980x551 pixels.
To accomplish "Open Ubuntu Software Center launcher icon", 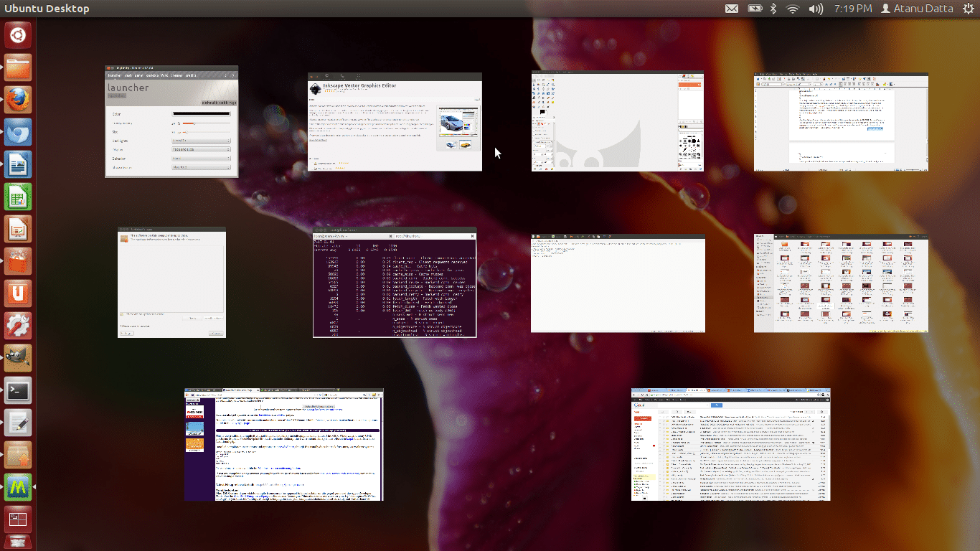I will coord(18,262).
